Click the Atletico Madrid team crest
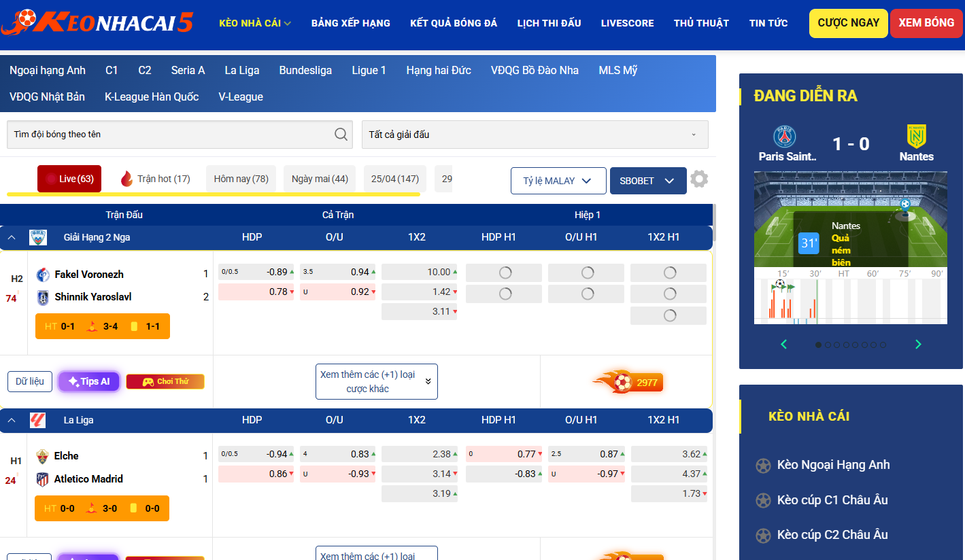Screen dimensions: 965x560 [x=43, y=479]
